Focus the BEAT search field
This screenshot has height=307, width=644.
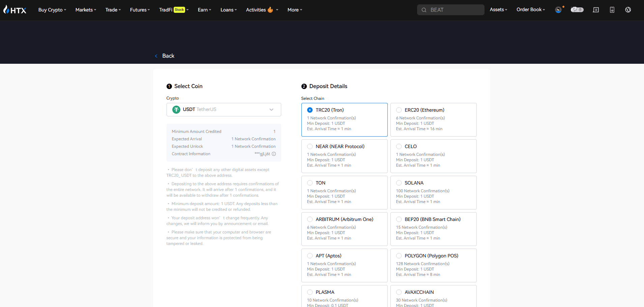coord(450,10)
